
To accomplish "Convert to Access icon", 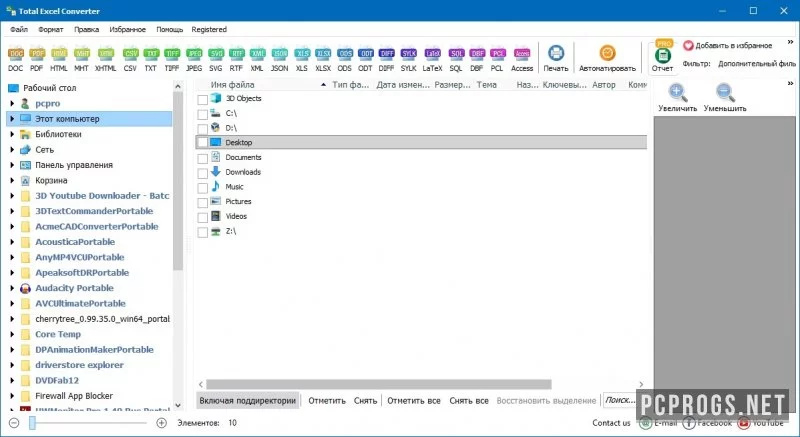I will pyautogui.click(x=522, y=54).
